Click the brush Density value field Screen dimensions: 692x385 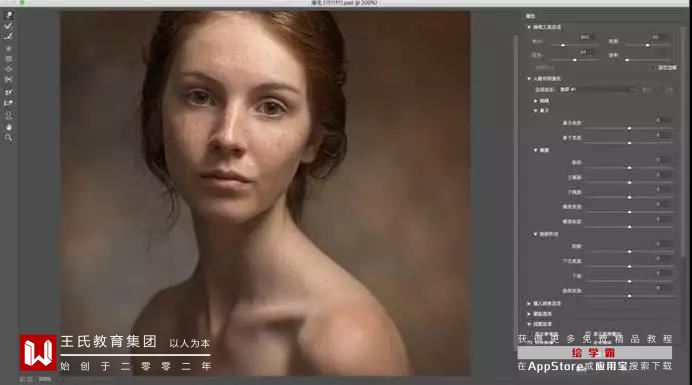[x=659, y=38]
